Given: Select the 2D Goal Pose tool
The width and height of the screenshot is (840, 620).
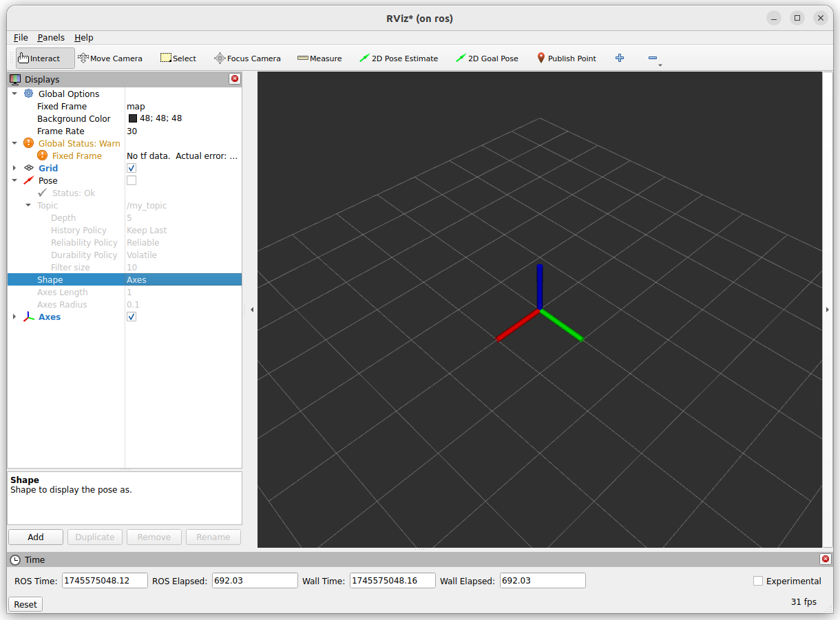Looking at the screenshot, I should pos(487,58).
